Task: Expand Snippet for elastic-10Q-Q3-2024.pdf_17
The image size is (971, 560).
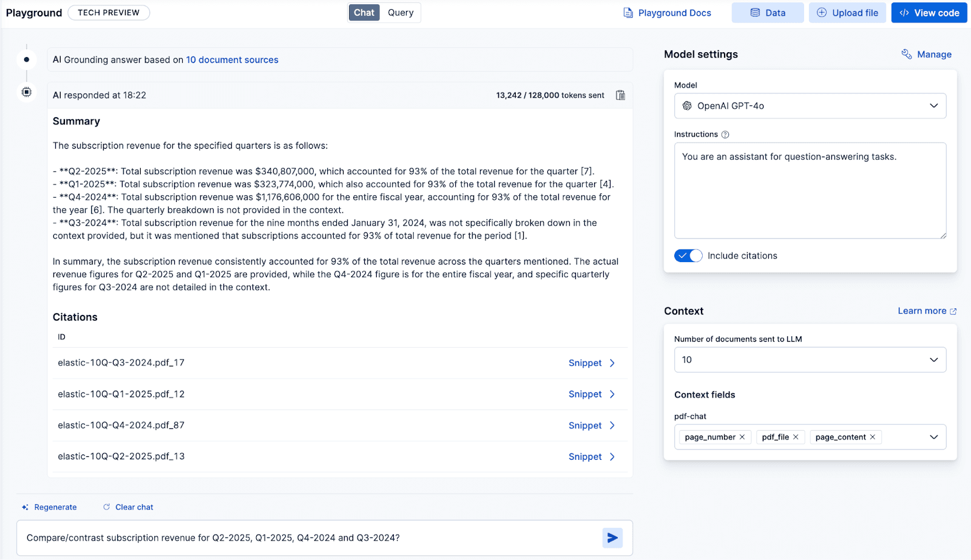Action: pos(592,363)
